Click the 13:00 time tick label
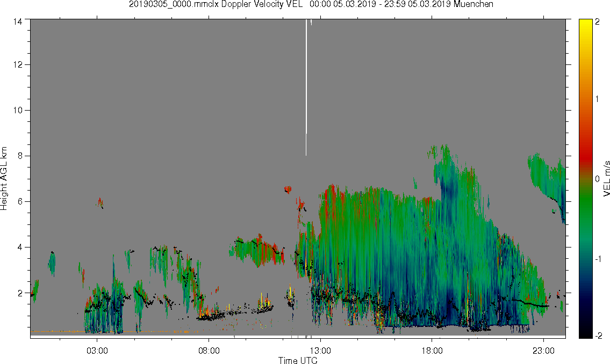610x364 pixels. point(320,351)
